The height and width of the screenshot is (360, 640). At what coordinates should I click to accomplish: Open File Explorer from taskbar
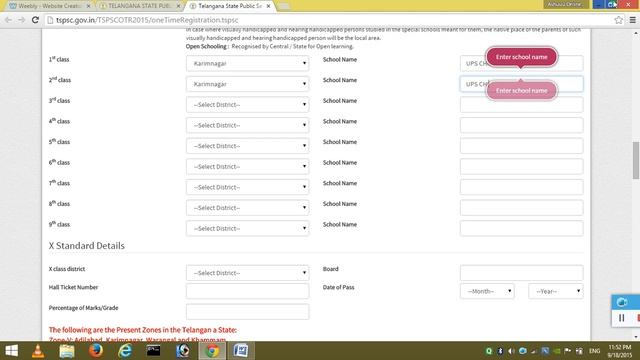click(67, 351)
